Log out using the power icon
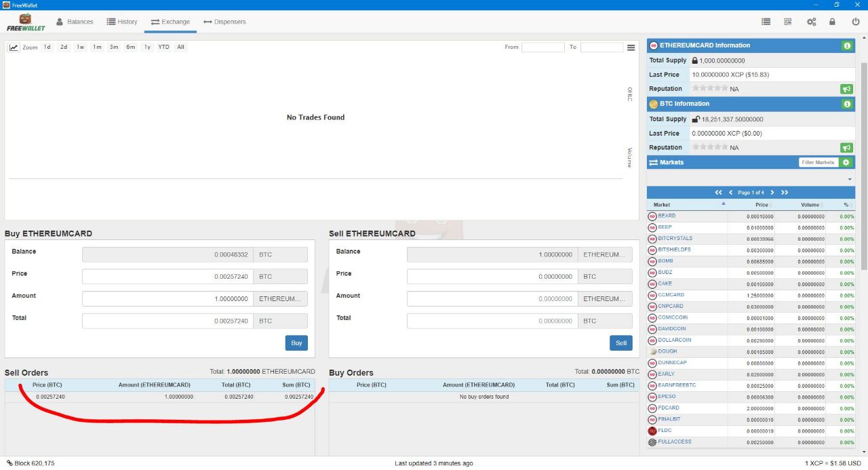Viewport: 868px width, 470px height. (x=856, y=22)
